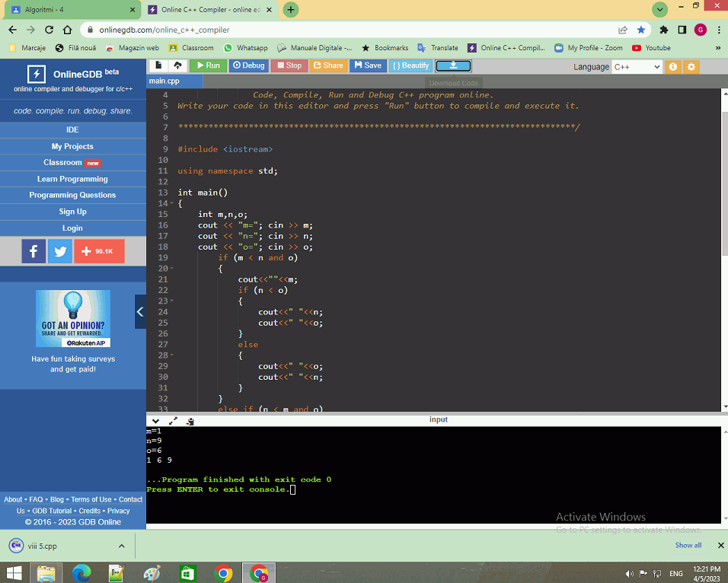This screenshot has width=728, height=583.
Task: Share on Facebook via sidebar icon
Action: pos(34,251)
